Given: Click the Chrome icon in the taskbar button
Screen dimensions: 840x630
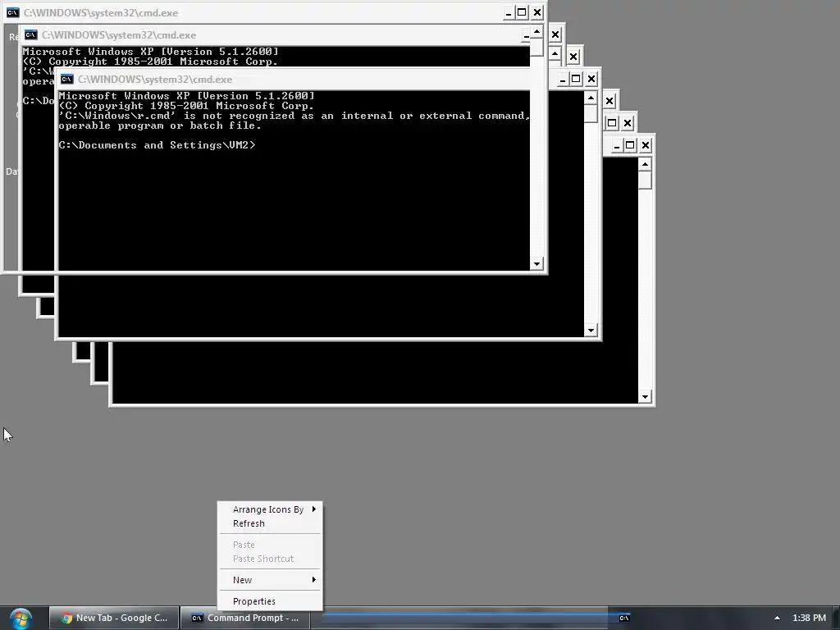Looking at the screenshot, I should 66,619.
